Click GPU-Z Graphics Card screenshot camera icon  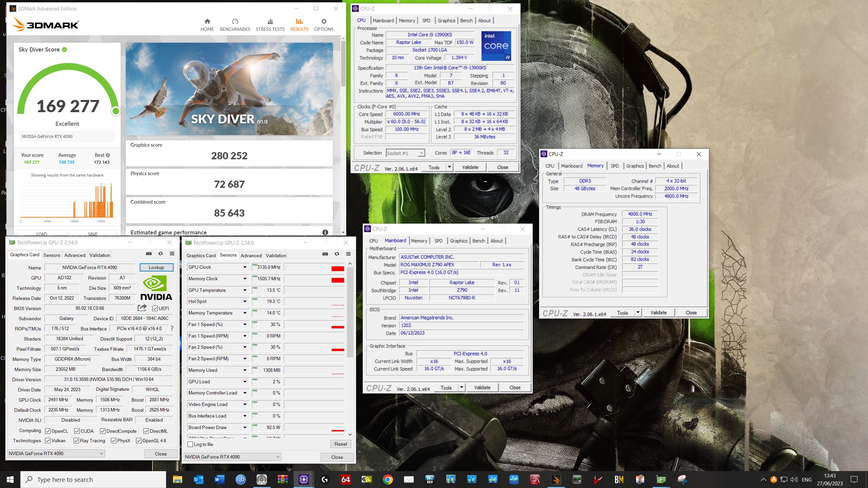149,253
